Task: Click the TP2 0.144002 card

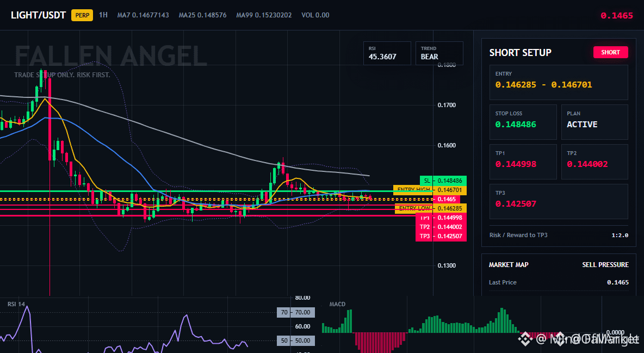Action: 595,162
